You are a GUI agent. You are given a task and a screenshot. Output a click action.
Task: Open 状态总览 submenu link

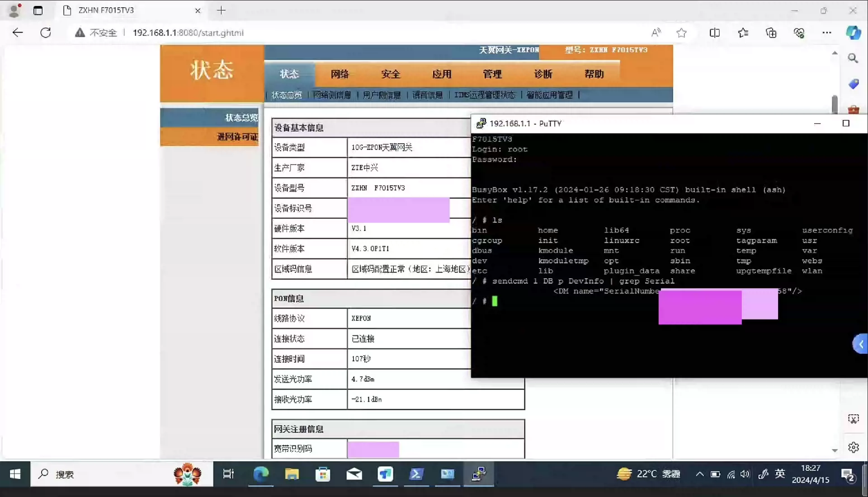[287, 95]
